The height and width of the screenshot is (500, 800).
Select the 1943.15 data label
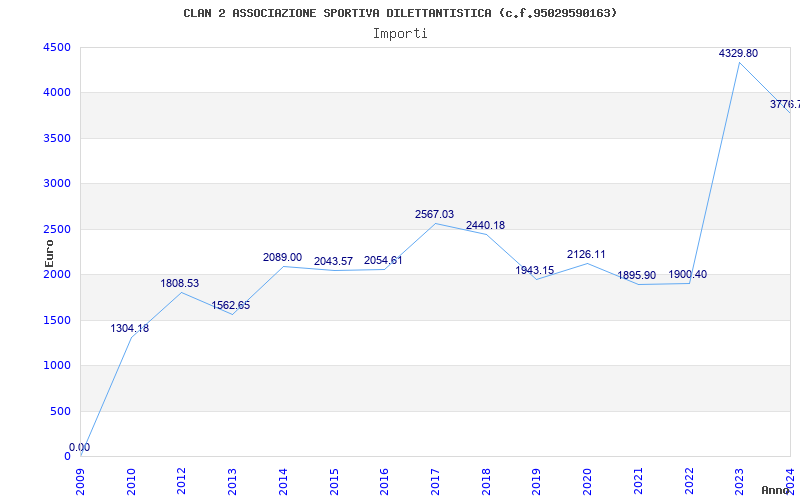(x=535, y=270)
